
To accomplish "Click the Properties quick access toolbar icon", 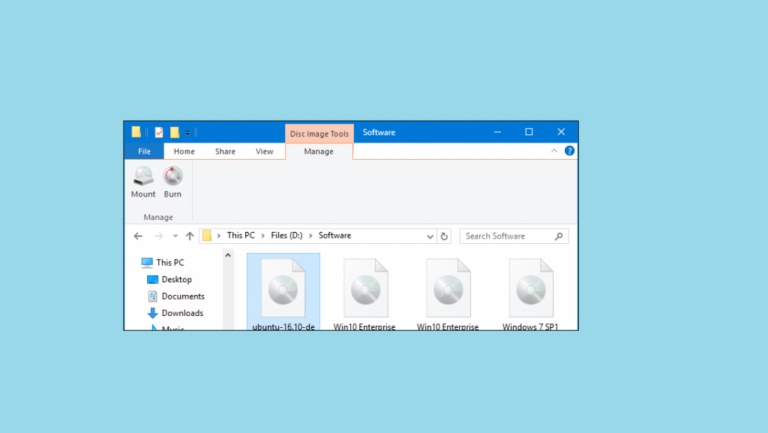I will tap(159, 132).
